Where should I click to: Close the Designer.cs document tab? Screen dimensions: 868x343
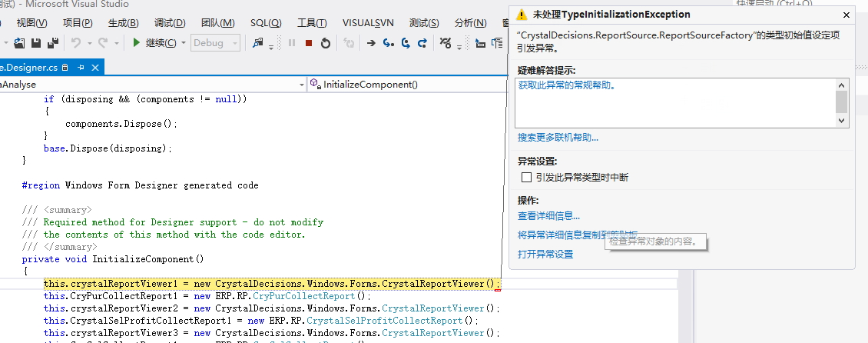pyautogui.click(x=95, y=68)
